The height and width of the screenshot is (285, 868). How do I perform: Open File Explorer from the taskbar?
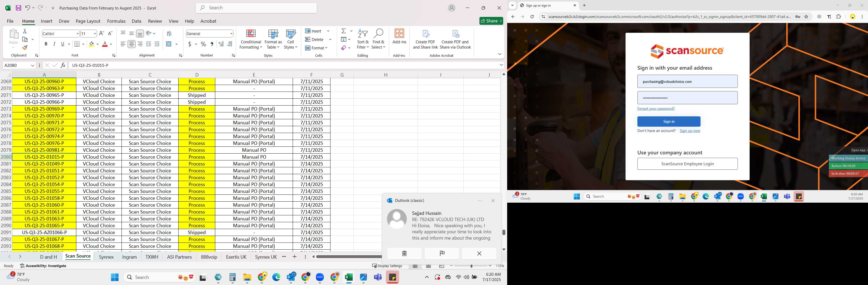pyautogui.click(x=247, y=277)
